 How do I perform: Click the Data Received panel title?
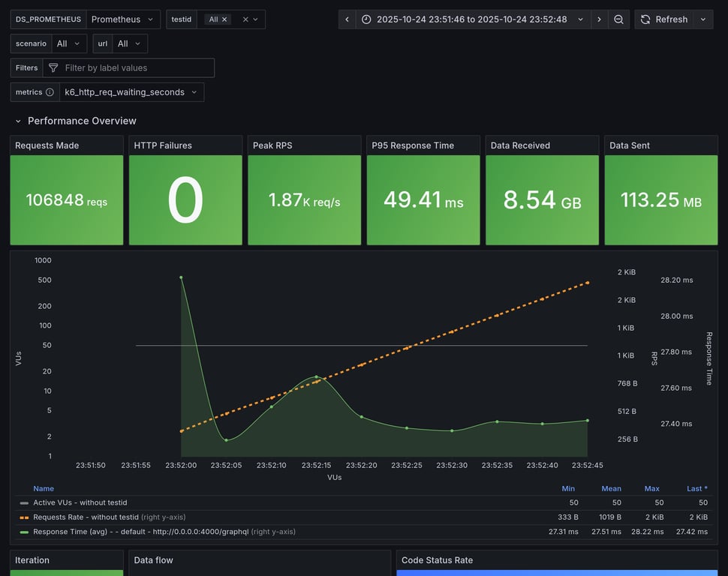pyautogui.click(x=520, y=145)
